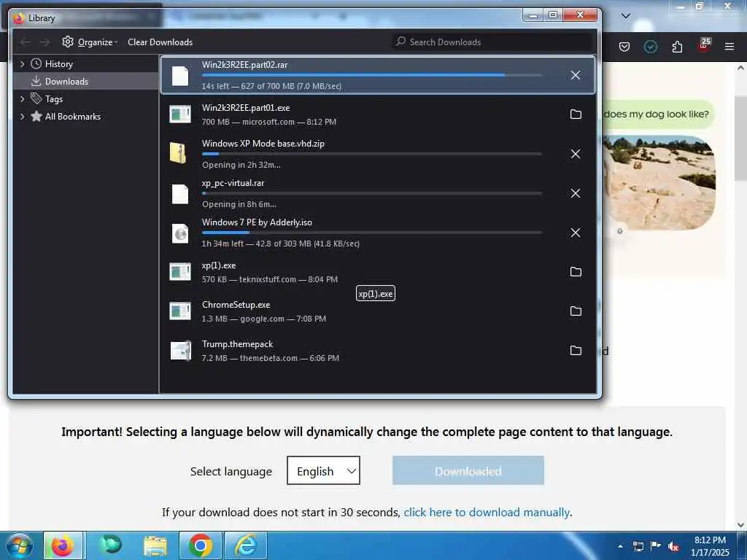This screenshot has height=560, width=747.
Task: Launch Google Chrome from the taskbar
Action: (200, 545)
